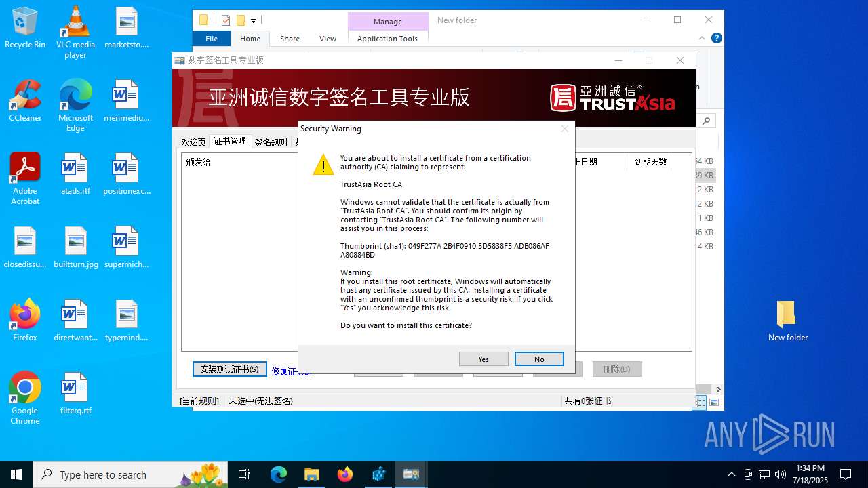Select the supermich document on desktop
The width and height of the screenshot is (868, 488).
(x=126, y=247)
